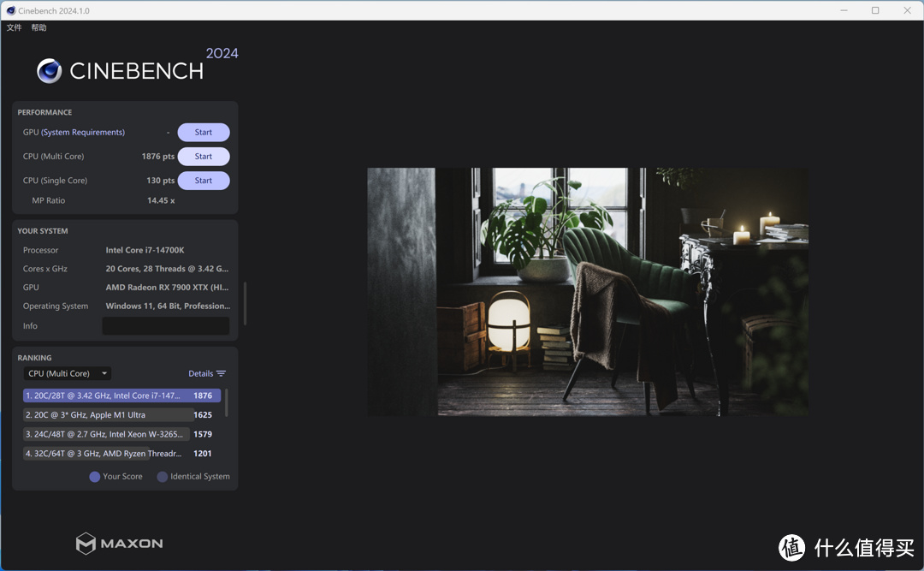The height and width of the screenshot is (571, 924).
Task: Open the System Requirements link
Action: coord(83,132)
